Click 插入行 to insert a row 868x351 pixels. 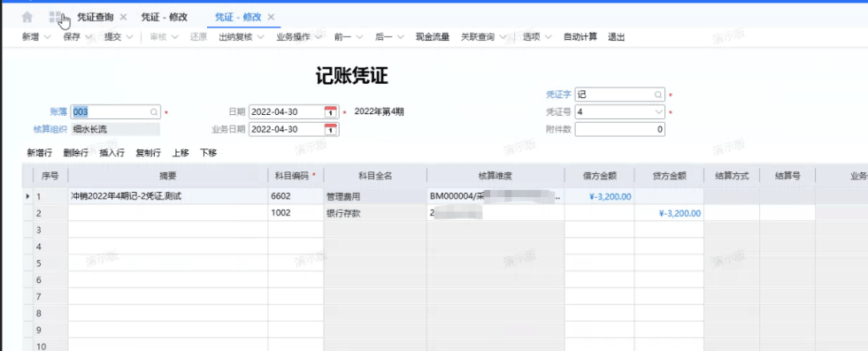pos(111,153)
